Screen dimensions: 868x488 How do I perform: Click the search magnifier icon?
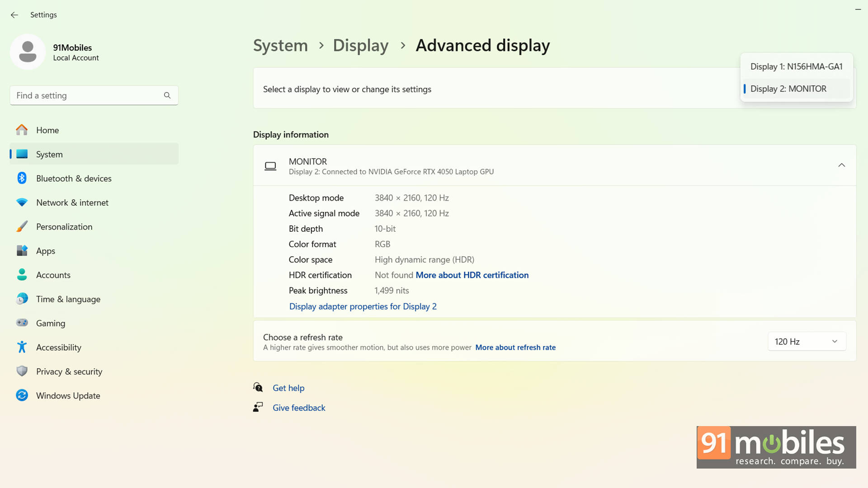tap(167, 95)
